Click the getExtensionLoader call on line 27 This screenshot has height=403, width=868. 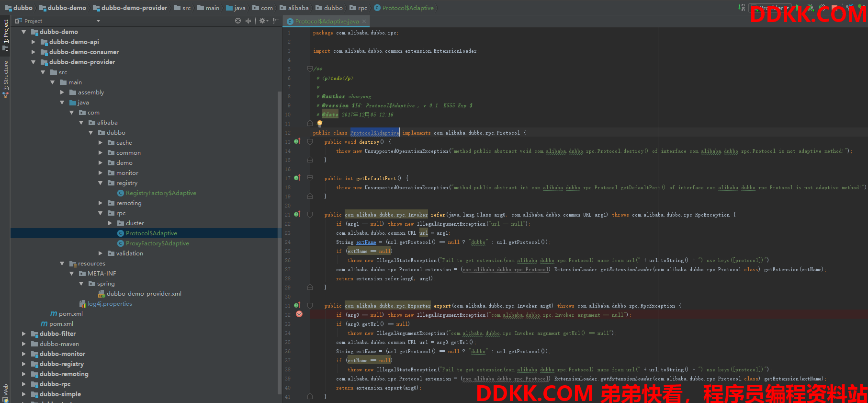click(626, 269)
